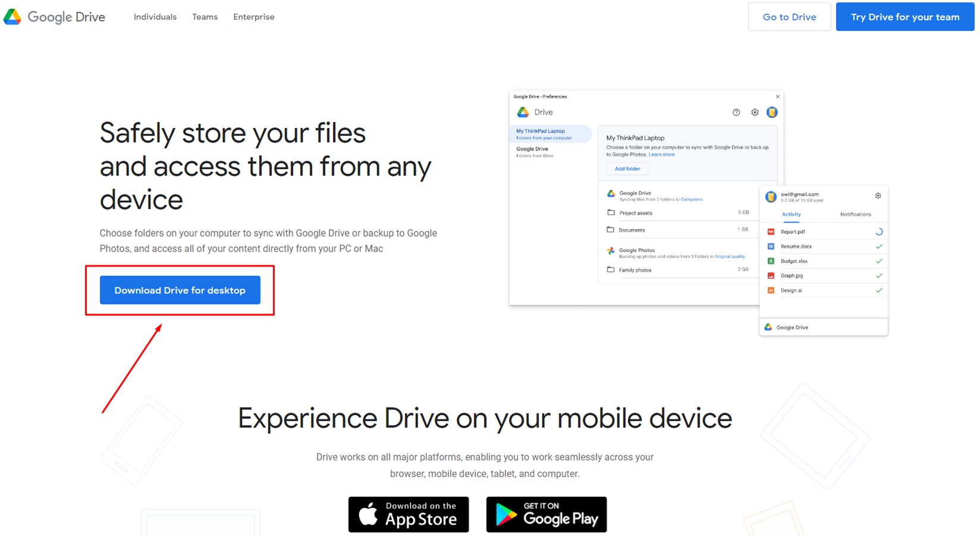Click the Download on the App Store badge
The height and width of the screenshot is (536, 980).
[409, 515]
